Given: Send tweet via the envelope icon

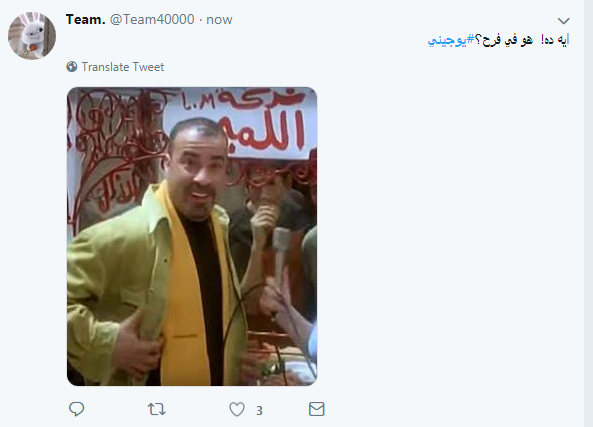Looking at the screenshot, I should pyautogui.click(x=317, y=409).
